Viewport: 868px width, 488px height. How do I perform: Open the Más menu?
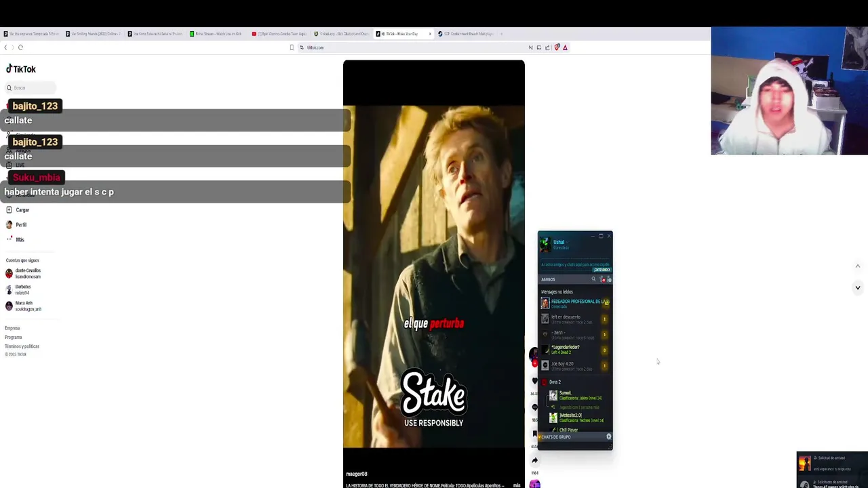tap(16, 239)
